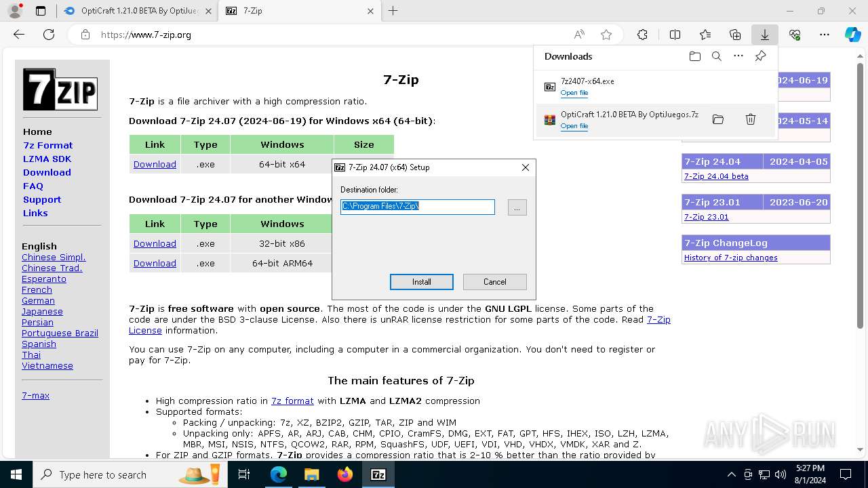Open Edge Extensions icon

(x=642, y=35)
